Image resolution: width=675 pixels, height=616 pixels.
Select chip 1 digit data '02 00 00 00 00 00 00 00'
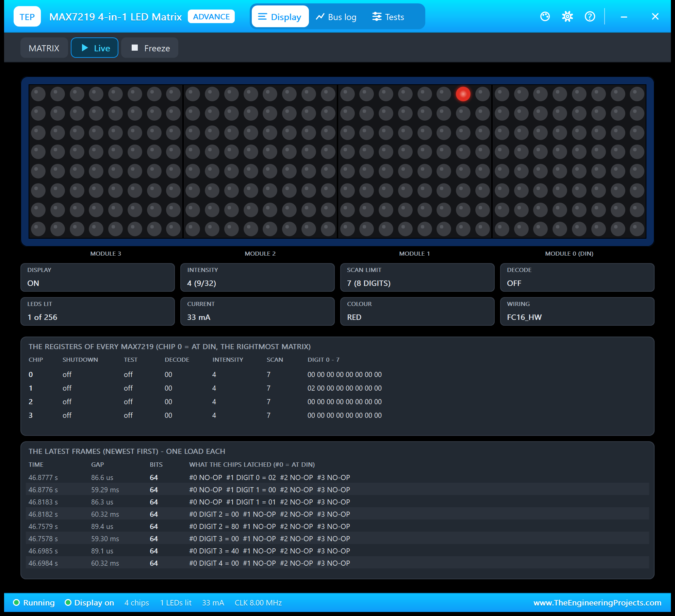[345, 388]
